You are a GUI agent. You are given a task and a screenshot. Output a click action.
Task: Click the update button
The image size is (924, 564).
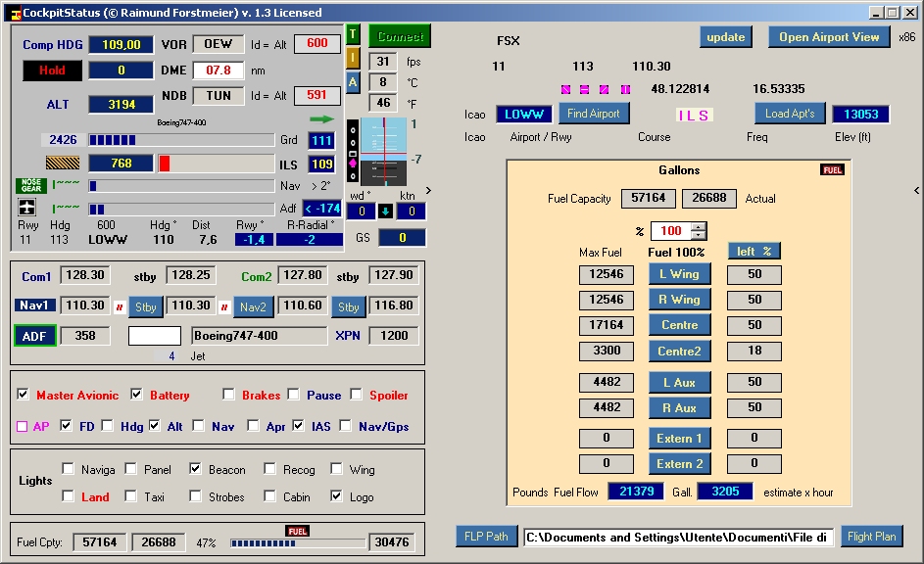pyautogui.click(x=726, y=37)
